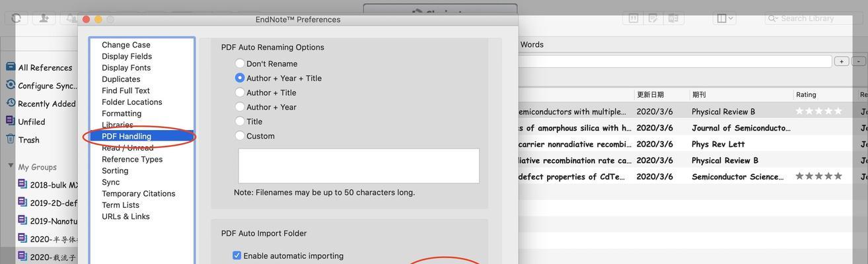
Task: Select Author + Year + Title renaming
Action: pyautogui.click(x=240, y=78)
